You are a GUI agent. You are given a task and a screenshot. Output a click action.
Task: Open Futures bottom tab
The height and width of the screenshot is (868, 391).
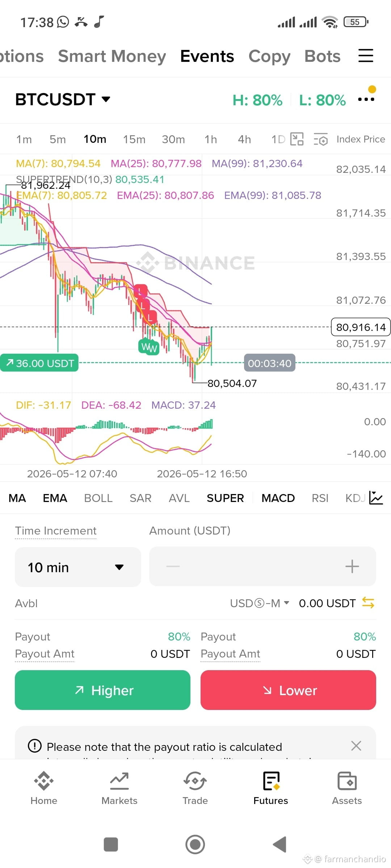pos(271,788)
